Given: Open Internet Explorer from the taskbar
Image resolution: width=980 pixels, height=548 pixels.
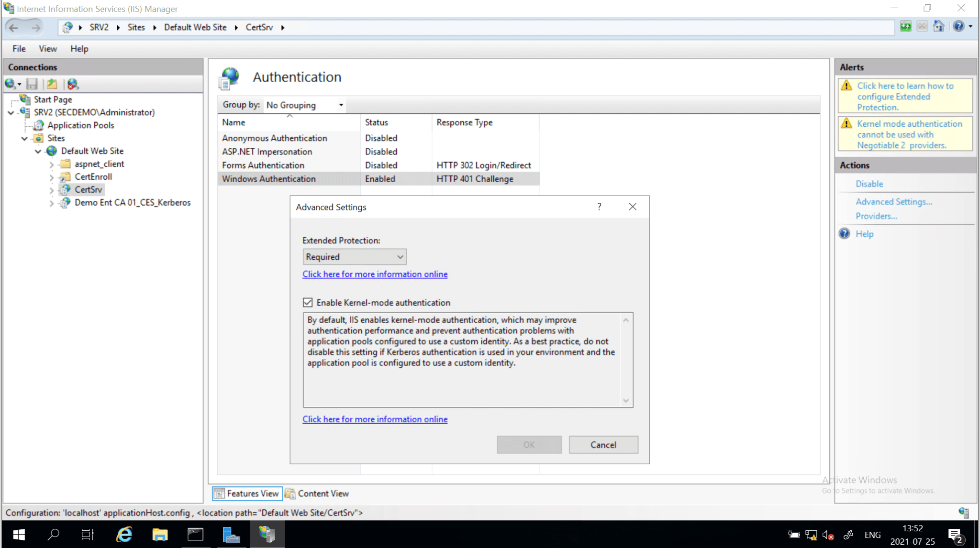Looking at the screenshot, I should (124, 534).
